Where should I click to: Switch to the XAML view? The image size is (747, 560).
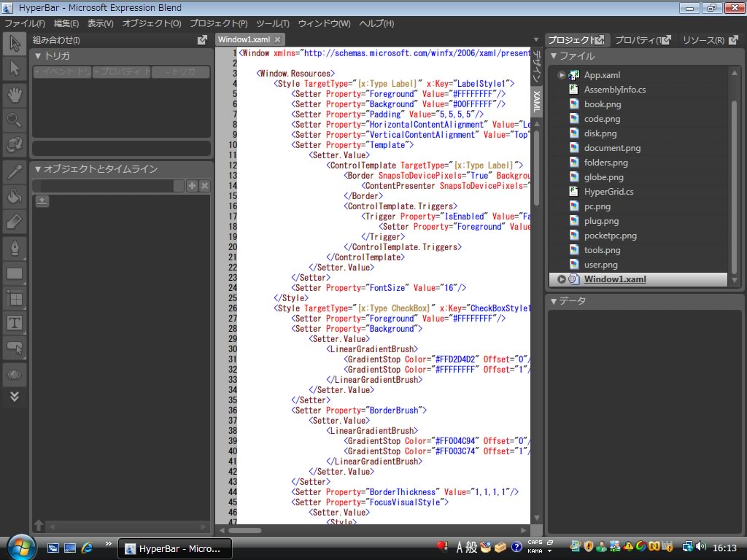[536, 101]
